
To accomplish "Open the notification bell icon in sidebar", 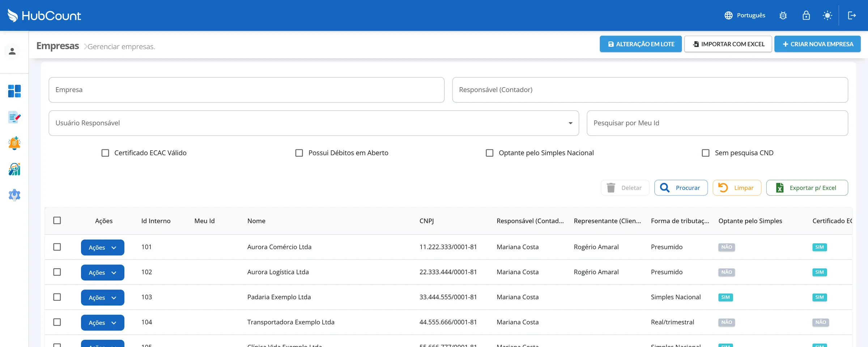I will click(14, 143).
